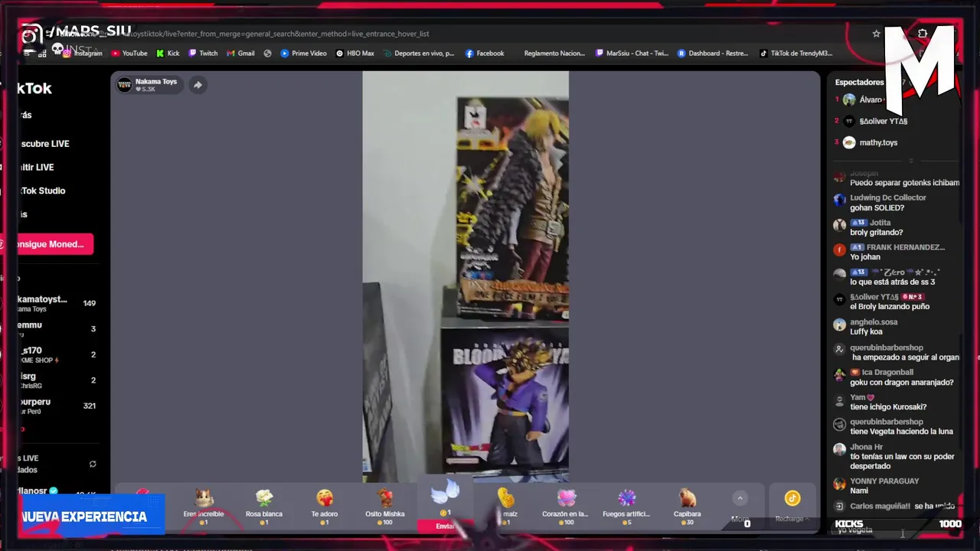The image size is (980, 551).
Task: Open the MarSsiu Chat Twitch bookmark
Action: [x=631, y=54]
